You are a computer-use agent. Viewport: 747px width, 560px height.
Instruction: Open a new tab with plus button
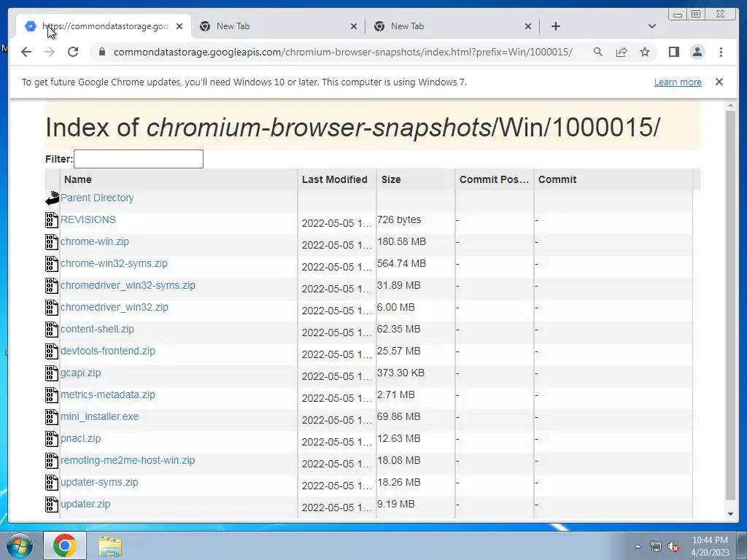pyautogui.click(x=555, y=26)
